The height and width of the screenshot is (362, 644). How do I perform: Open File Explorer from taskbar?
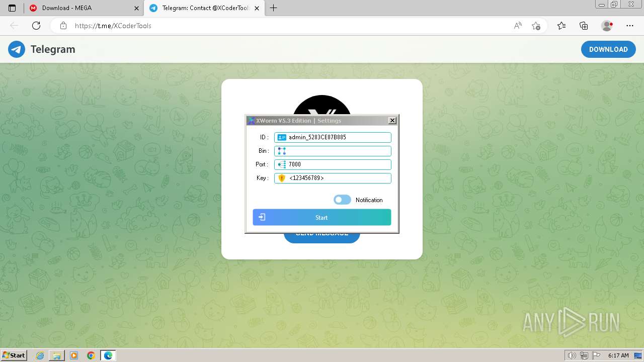(57, 355)
